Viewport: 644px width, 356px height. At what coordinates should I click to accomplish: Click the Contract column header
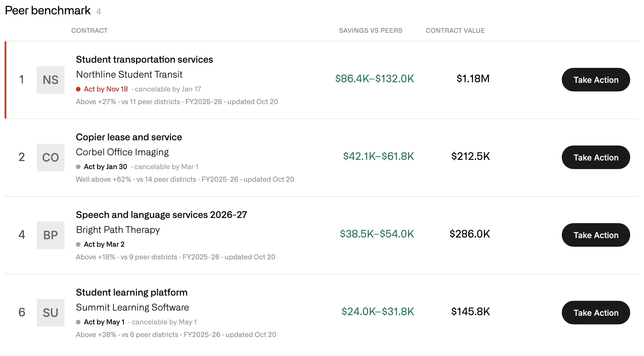point(89,30)
